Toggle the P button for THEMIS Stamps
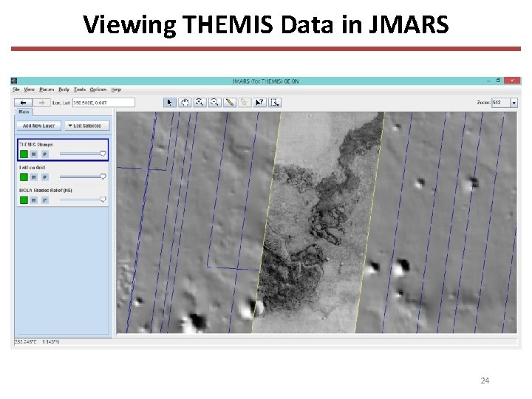 point(45,154)
